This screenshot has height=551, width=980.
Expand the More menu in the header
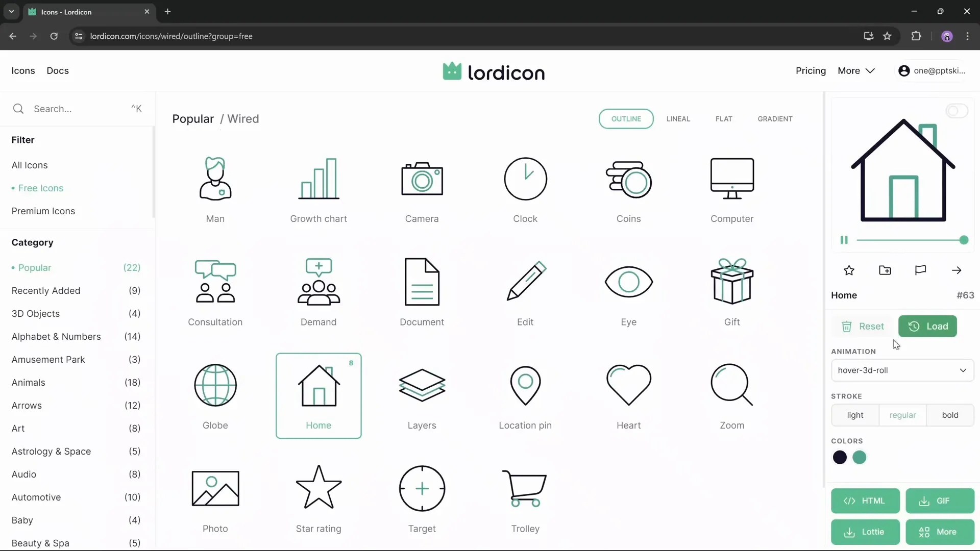[856, 71]
